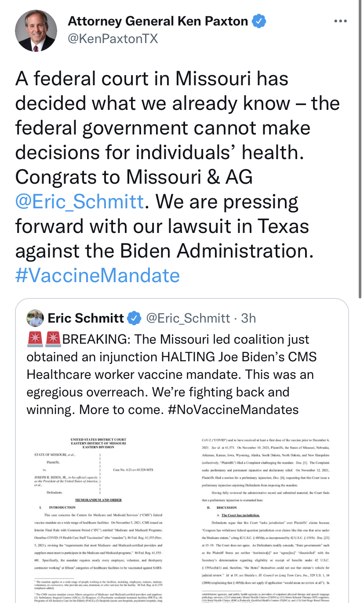This screenshot has height=603, width=364.
Task: Click the second red siren emoji
Action: click(x=53, y=339)
